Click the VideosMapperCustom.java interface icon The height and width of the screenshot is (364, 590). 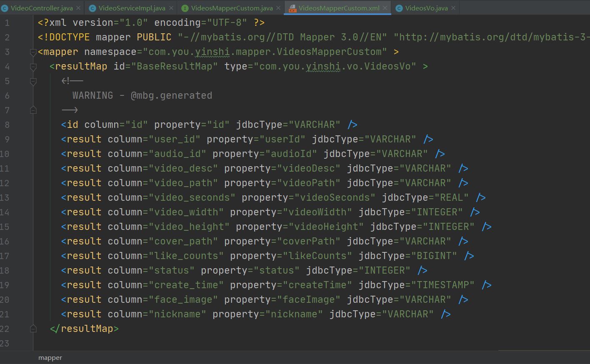(x=185, y=8)
